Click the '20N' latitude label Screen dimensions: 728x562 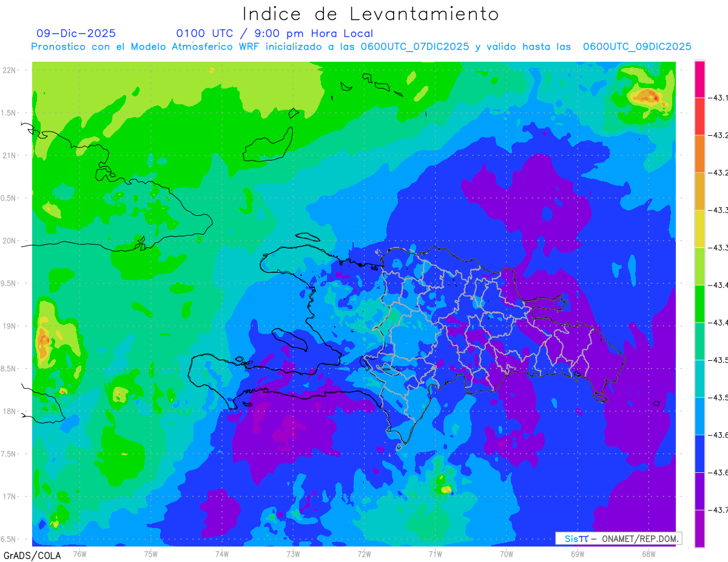9,241
